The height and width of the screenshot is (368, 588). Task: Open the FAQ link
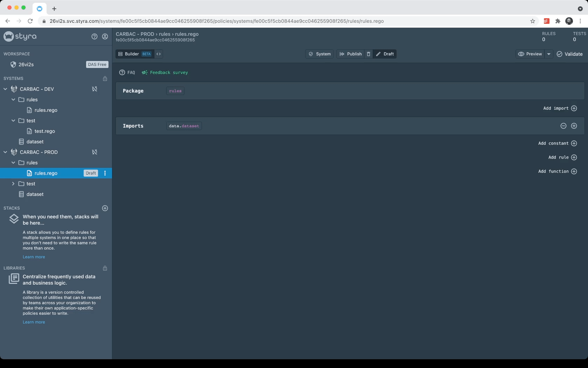point(127,73)
